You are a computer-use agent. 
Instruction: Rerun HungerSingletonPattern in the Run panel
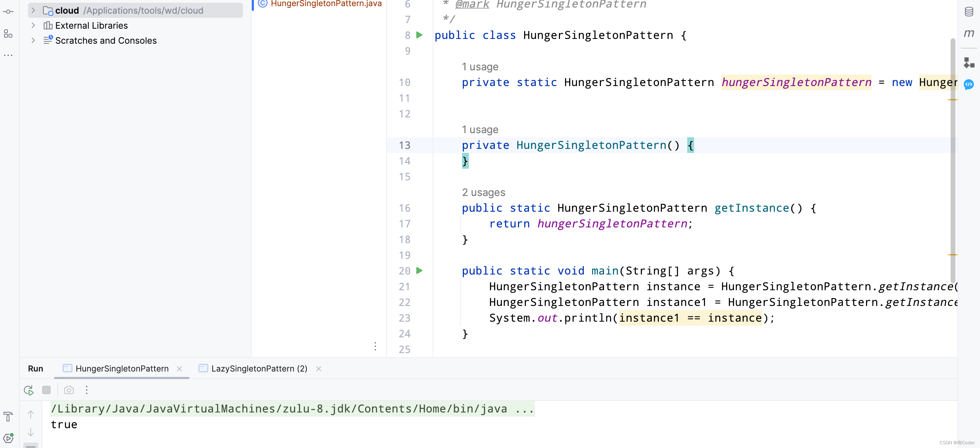click(x=29, y=390)
